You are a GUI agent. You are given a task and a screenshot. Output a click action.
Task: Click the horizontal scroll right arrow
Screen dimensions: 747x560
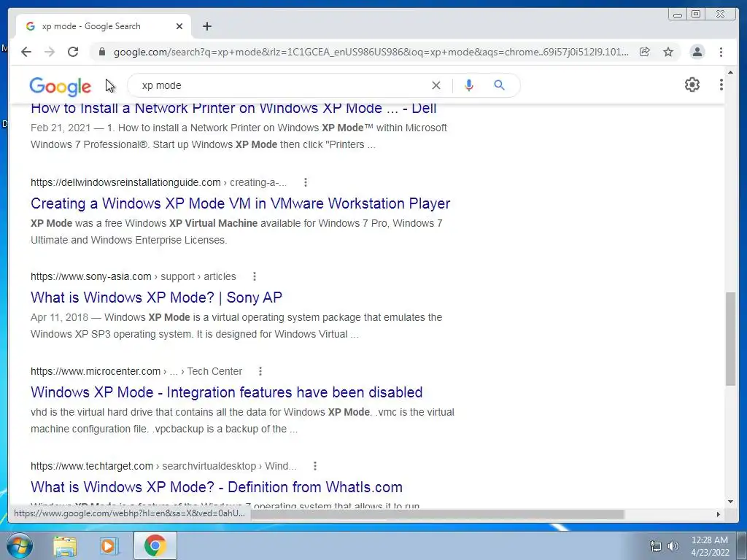pos(719,514)
